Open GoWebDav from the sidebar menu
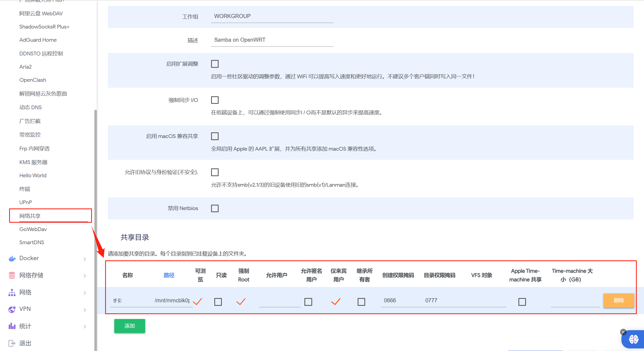The width and height of the screenshot is (644, 351). [x=33, y=229]
